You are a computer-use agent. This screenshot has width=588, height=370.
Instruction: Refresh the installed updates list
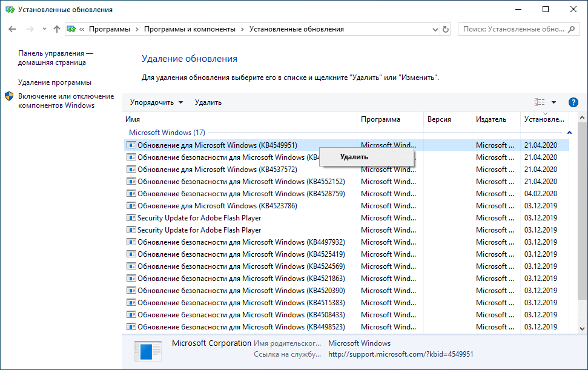(446, 29)
